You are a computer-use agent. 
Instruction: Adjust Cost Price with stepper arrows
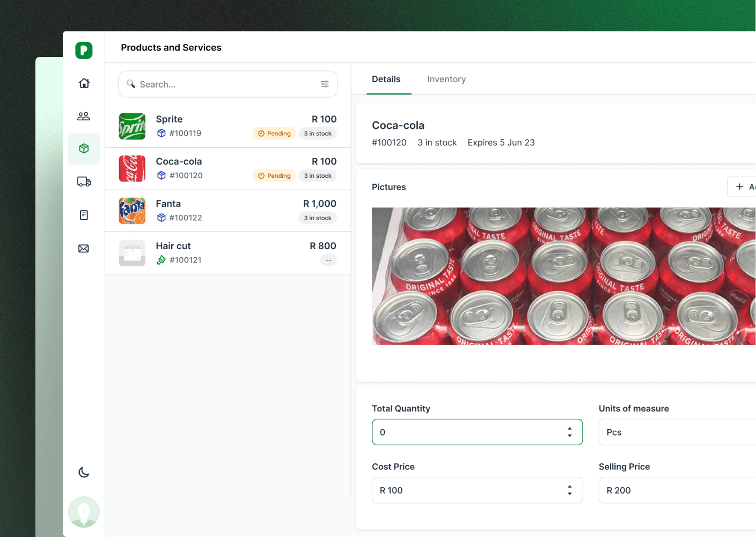tap(570, 490)
